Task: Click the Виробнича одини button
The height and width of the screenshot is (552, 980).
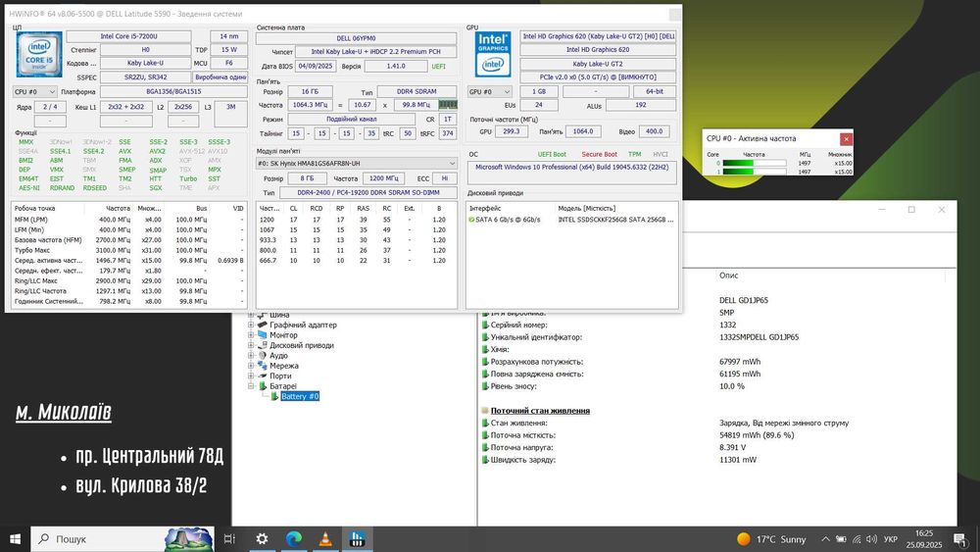Action: pos(220,76)
